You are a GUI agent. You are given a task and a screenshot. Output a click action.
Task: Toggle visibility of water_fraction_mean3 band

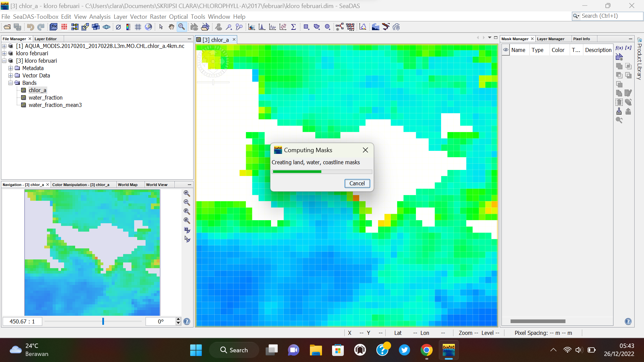tap(24, 105)
